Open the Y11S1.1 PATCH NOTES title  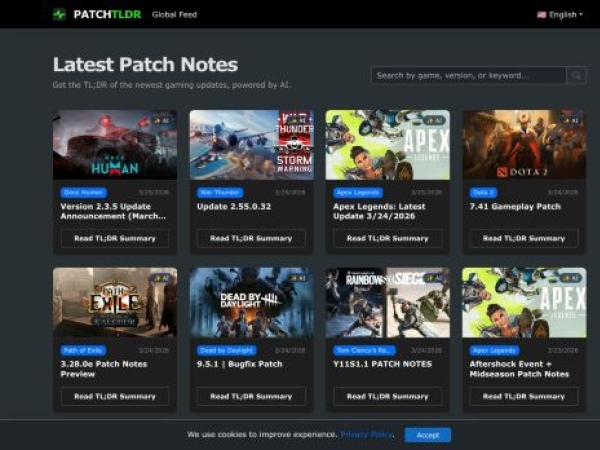coord(383,364)
